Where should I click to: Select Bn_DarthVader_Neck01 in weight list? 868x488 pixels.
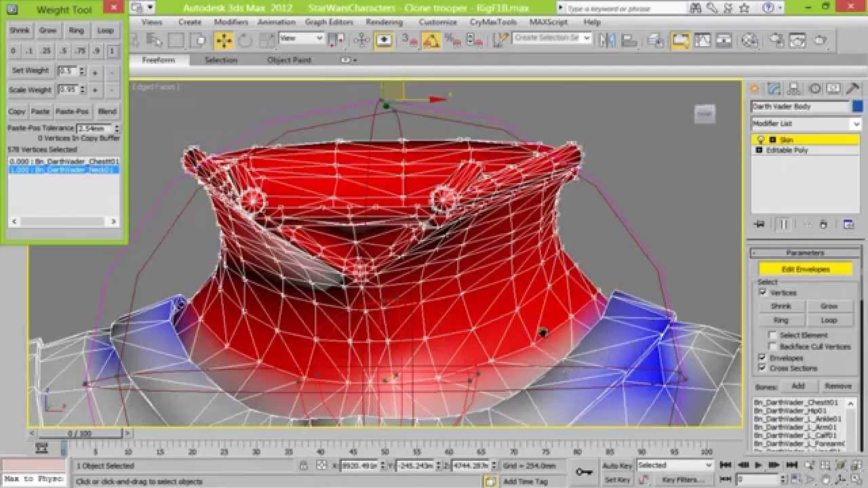(64, 169)
